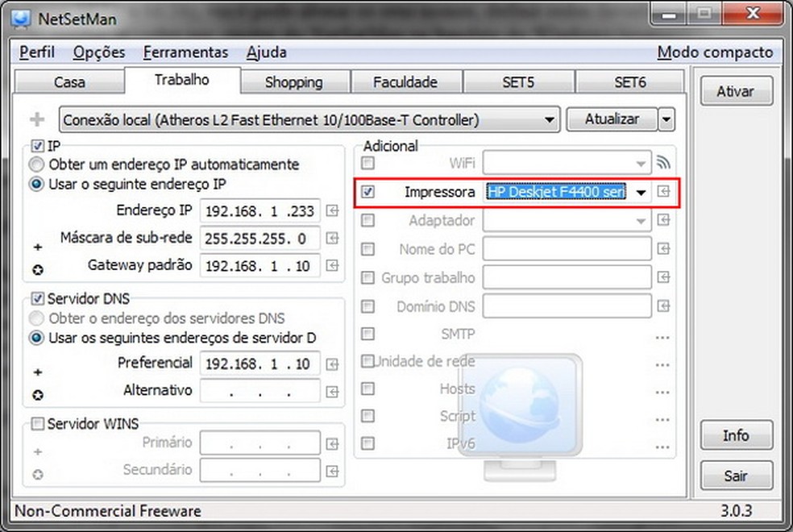Viewport: 793px width, 532px height.
Task: Open IPv6 settings via ellipsis
Action: tap(662, 447)
